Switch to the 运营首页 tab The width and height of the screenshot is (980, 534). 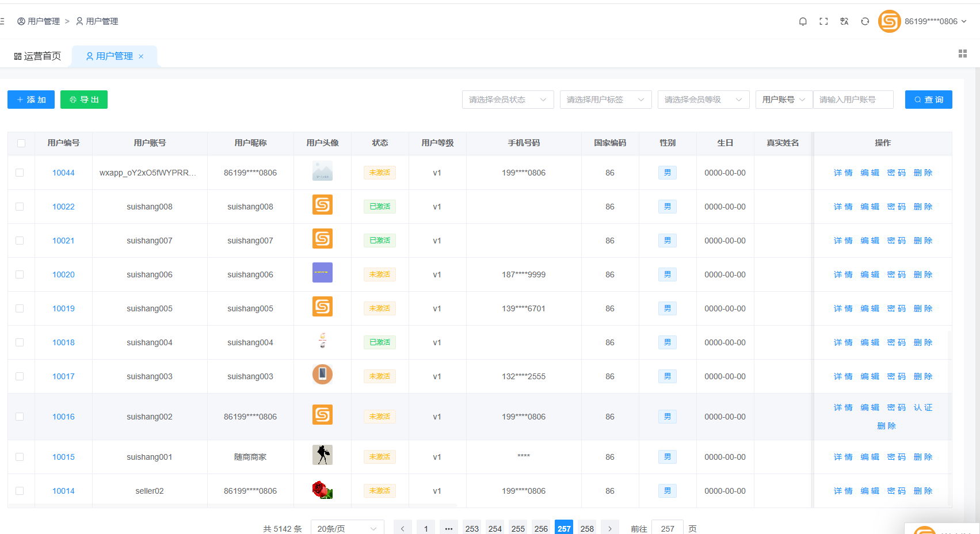click(37, 56)
